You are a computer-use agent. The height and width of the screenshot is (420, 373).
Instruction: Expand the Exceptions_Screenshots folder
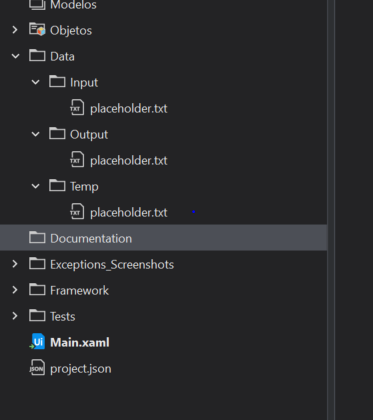click(15, 264)
